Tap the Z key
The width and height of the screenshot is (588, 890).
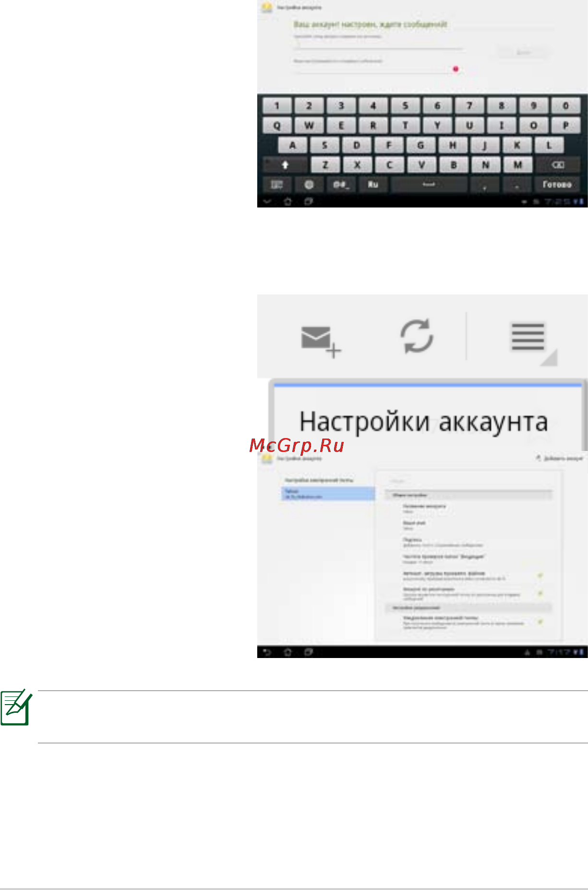[325, 165]
